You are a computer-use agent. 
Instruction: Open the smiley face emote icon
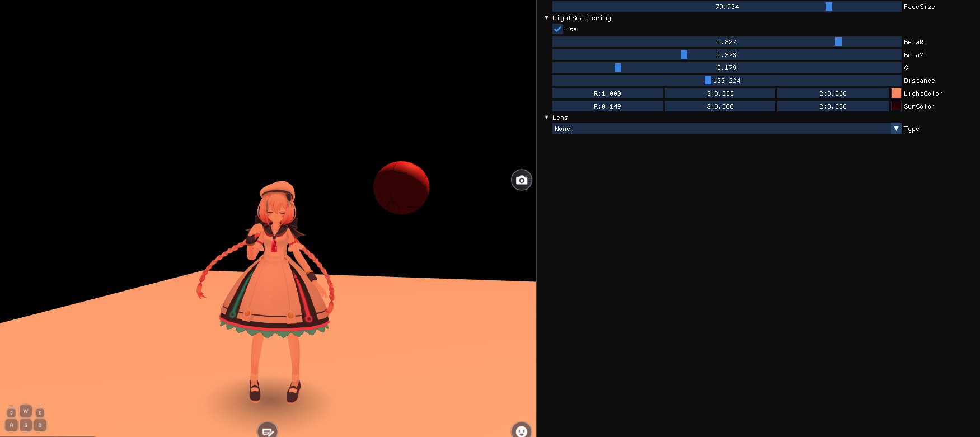pyautogui.click(x=522, y=430)
